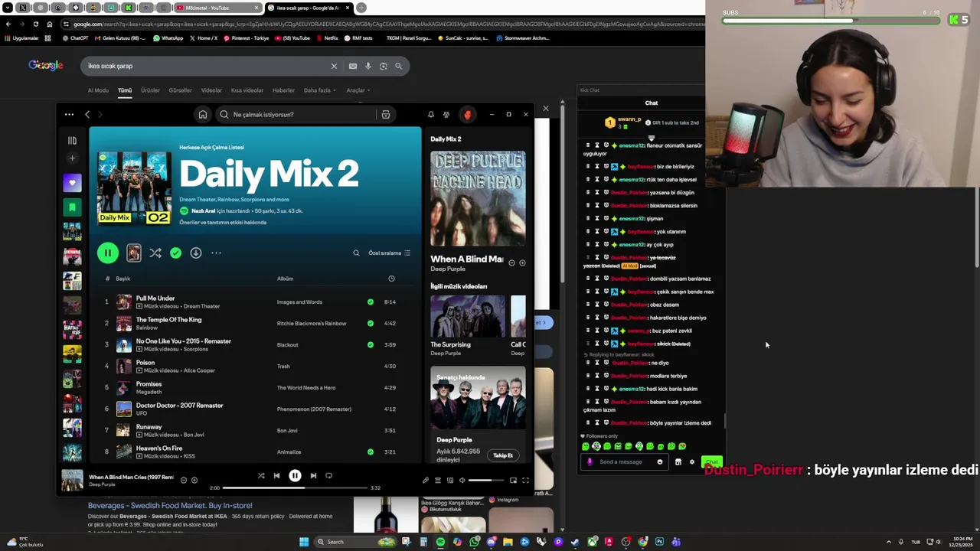Select the track Doctor Doctor - 2007 Remaster
The height and width of the screenshot is (551, 980).
point(179,406)
